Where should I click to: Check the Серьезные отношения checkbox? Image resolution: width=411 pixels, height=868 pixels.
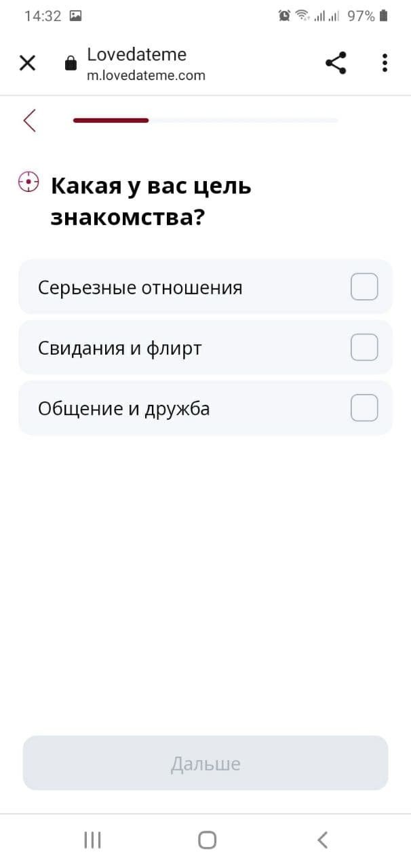(364, 287)
